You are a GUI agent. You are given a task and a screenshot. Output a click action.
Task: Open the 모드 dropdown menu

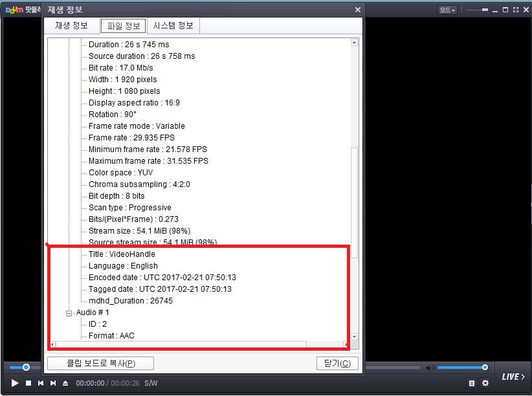447,10
